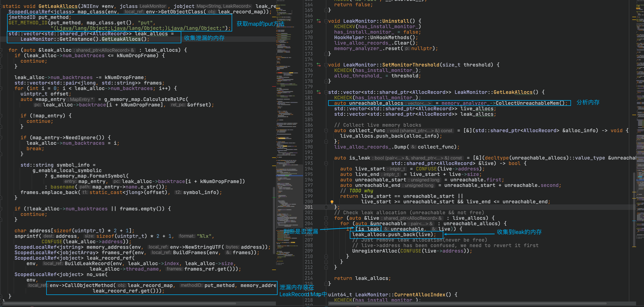Image resolution: width=644 pixels, height=307 pixels.
Task: Click the fold end marker at line 189
Action: click(x=326, y=141)
